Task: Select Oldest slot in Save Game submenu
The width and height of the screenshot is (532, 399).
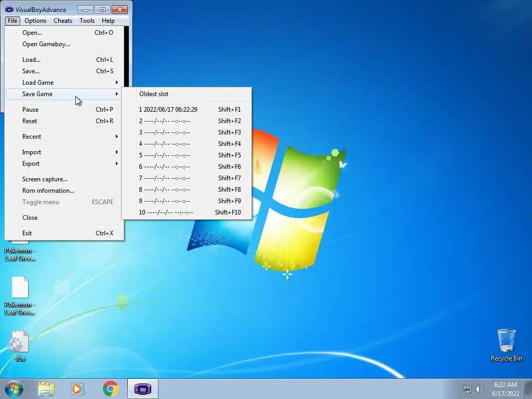Action: 187,94
